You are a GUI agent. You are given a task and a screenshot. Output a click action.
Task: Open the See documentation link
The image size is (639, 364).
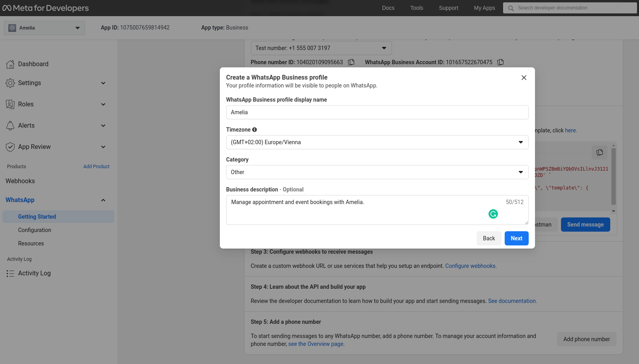(x=513, y=301)
